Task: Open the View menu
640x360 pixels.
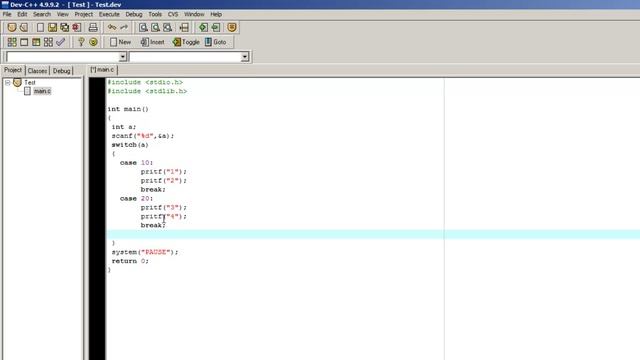Action: point(62,14)
